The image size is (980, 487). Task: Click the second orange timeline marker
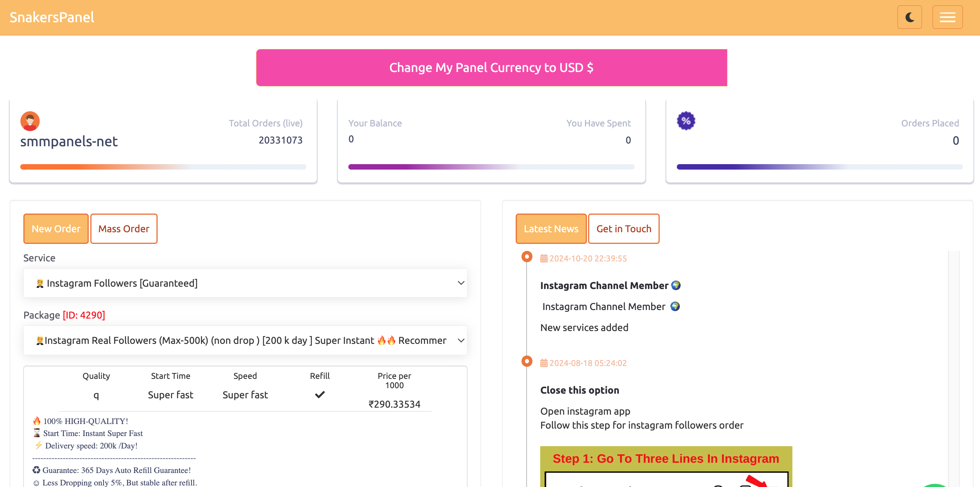tap(527, 361)
